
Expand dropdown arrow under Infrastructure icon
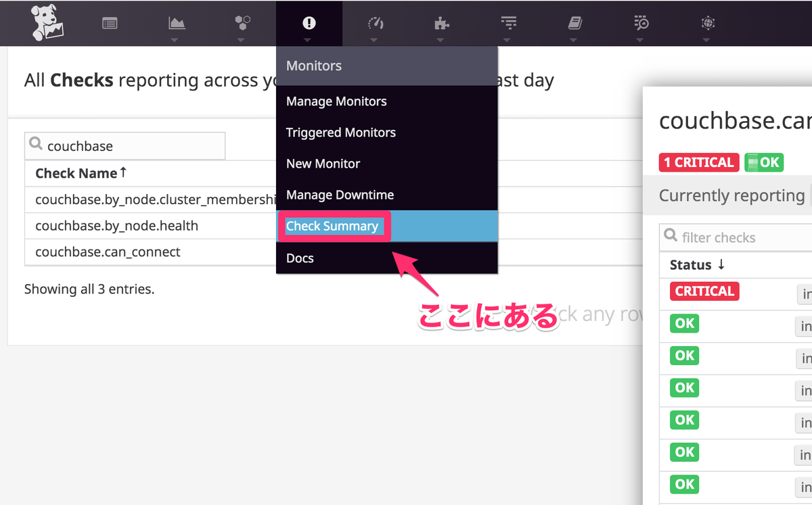click(242, 40)
